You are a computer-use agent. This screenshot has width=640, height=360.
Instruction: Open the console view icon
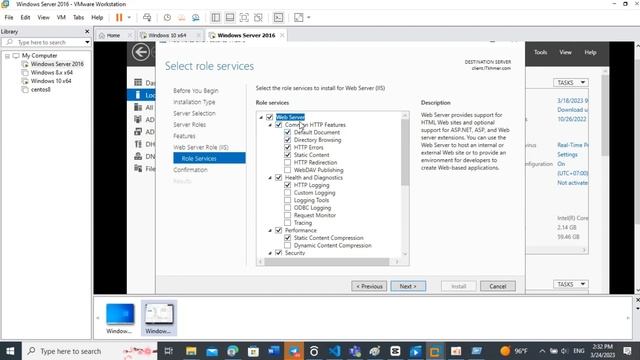point(278,18)
